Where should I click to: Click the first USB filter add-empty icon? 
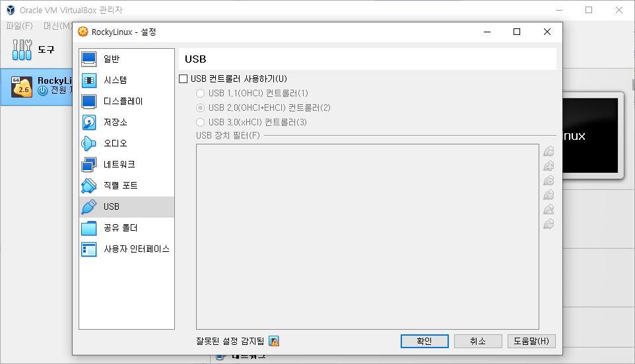click(549, 151)
